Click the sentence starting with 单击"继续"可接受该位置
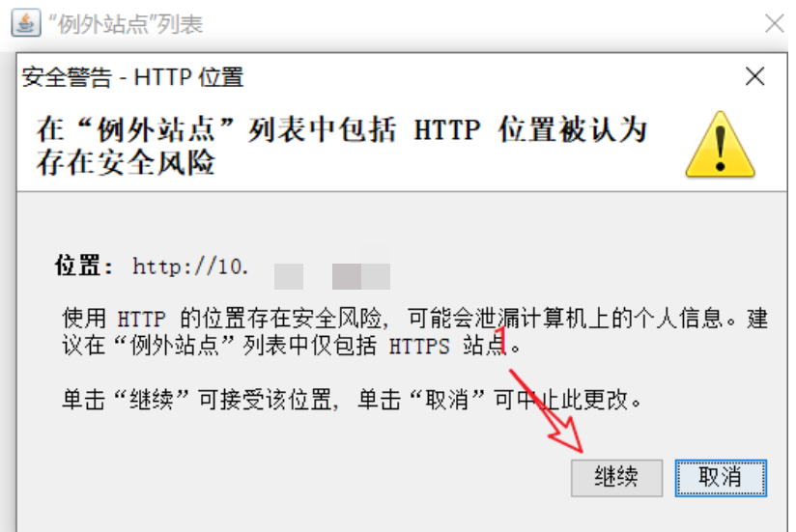Image resolution: width=796 pixels, height=532 pixels. click(353, 400)
